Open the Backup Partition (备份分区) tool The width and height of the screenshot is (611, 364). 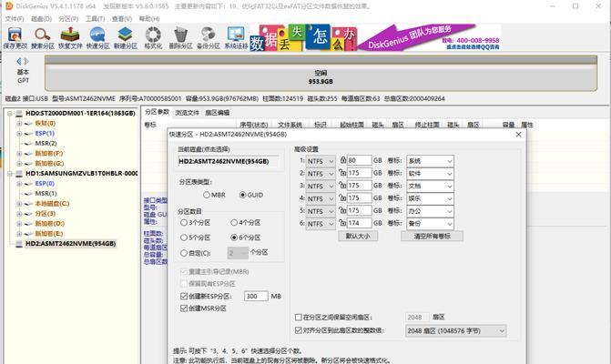click(x=209, y=37)
